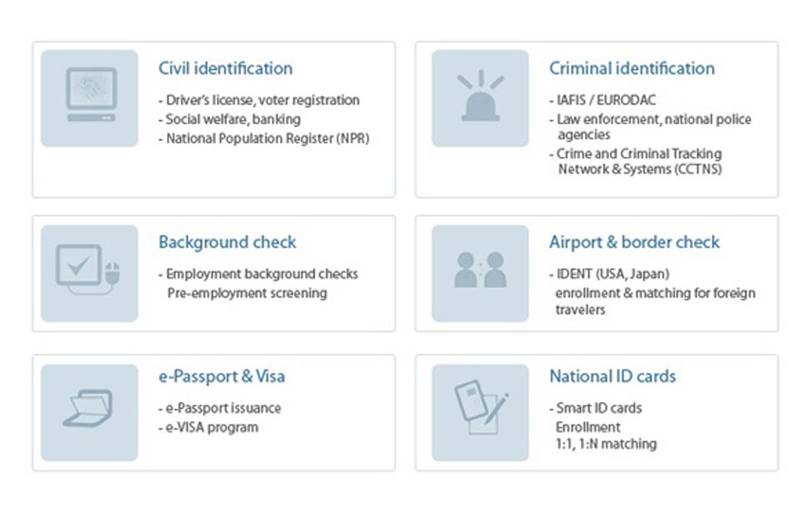Click the fingerprint monitor icon for Civil identification
812x513 pixels.
click(x=89, y=98)
